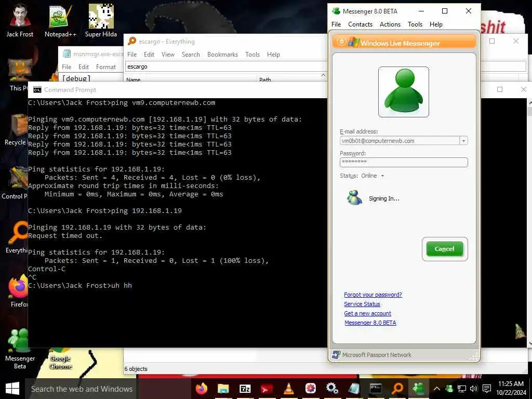Open Bookmarks menu in Everything window
Viewport: 532px width, 399px height.
pyautogui.click(x=222, y=54)
